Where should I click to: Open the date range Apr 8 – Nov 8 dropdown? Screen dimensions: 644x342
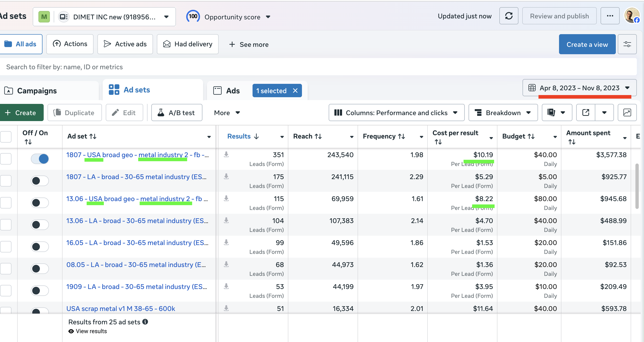(579, 88)
